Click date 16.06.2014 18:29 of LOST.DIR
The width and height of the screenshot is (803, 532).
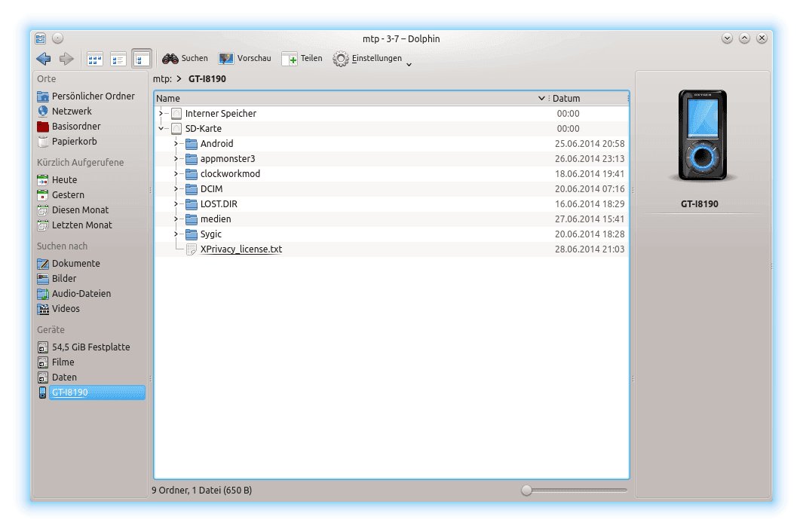coord(590,203)
